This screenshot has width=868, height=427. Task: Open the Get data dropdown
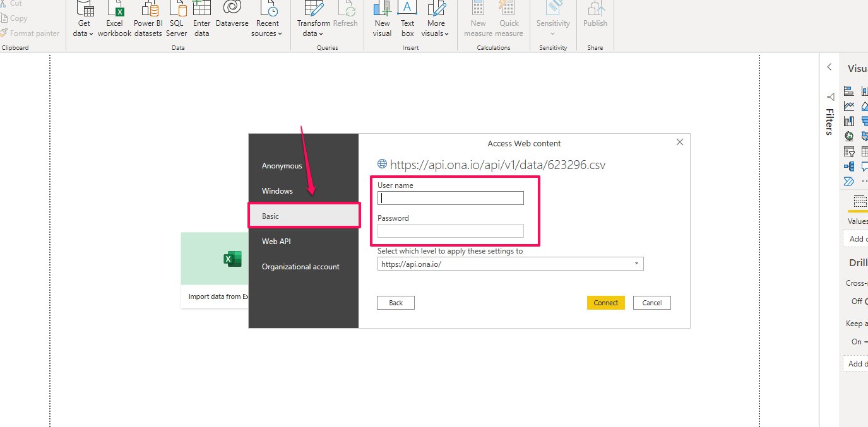(x=83, y=20)
